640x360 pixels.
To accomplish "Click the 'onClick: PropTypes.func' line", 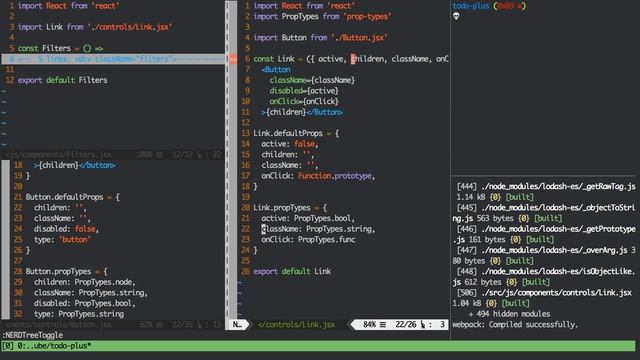I will (x=308, y=239).
